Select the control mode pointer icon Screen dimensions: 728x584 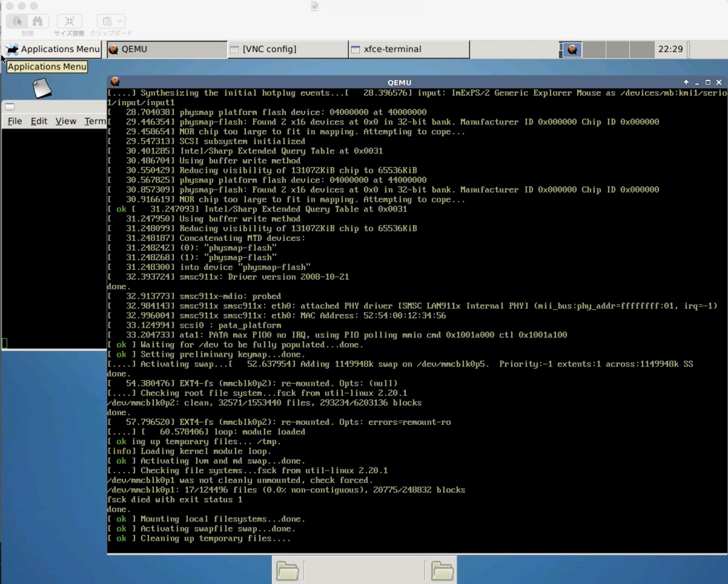17,21
